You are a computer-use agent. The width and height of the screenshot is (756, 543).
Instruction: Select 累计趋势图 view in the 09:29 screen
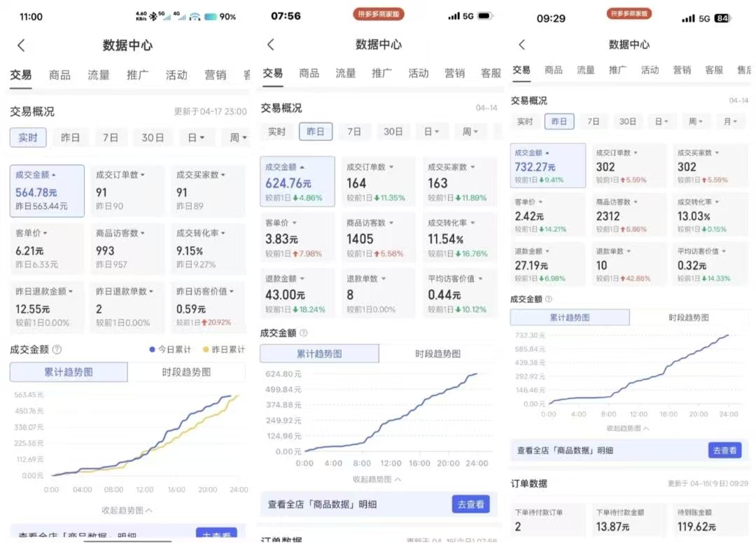click(x=570, y=318)
